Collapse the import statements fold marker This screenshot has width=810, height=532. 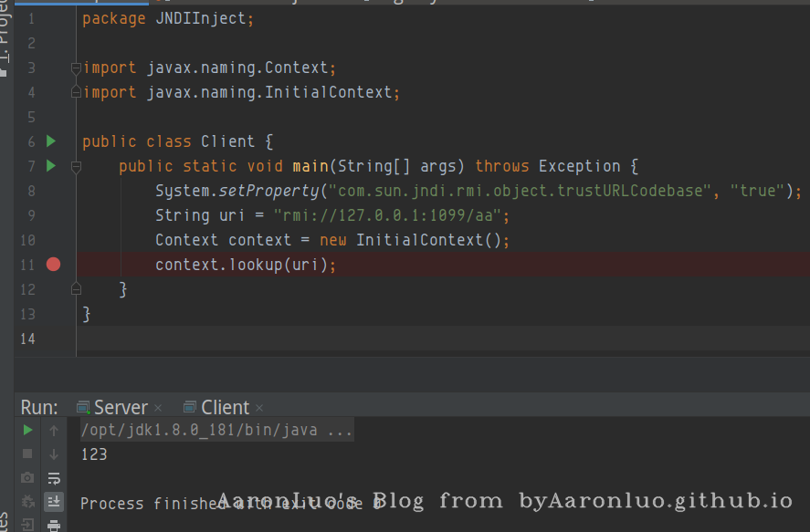76,68
